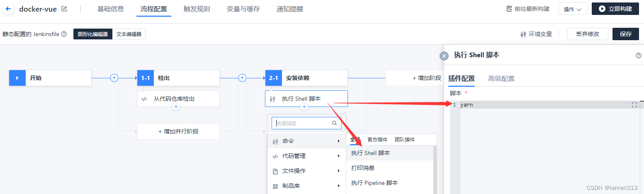Open the 流程配置 tab
Viewport: 644px width, 194px height.
(x=154, y=9)
